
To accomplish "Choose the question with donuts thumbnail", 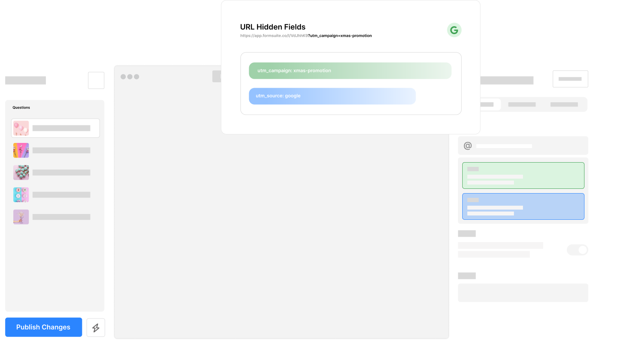I will click(x=21, y=195).
